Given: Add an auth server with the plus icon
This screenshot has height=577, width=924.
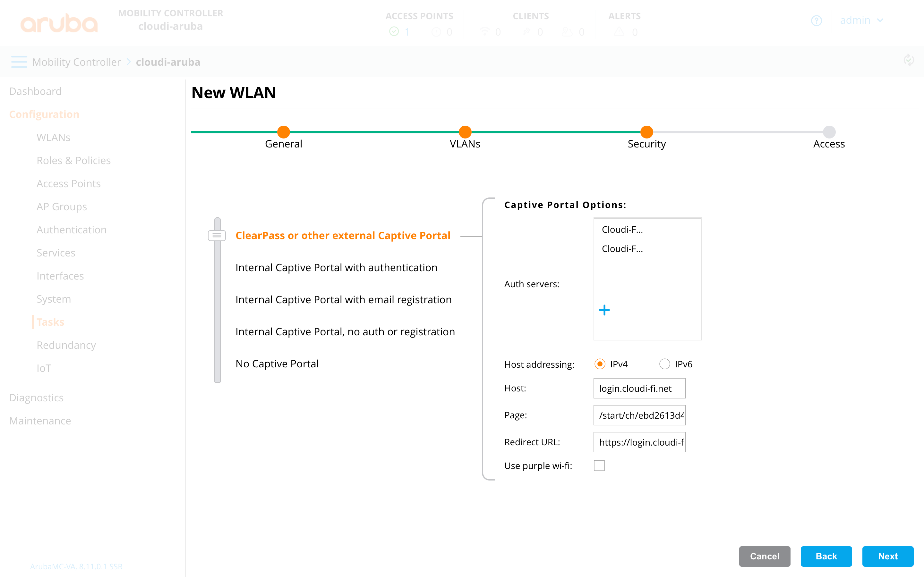Looking at the screenshot, I should 604,310.
